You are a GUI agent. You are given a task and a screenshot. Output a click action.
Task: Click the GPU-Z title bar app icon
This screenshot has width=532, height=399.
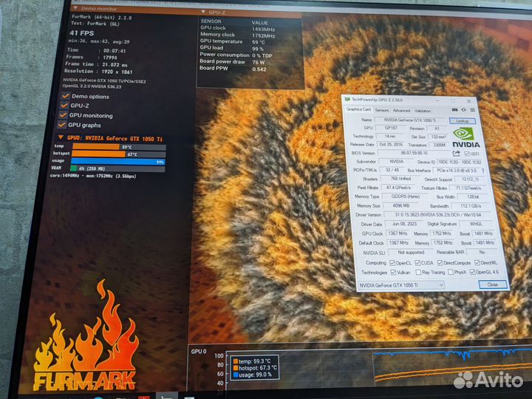coord(347,99)
